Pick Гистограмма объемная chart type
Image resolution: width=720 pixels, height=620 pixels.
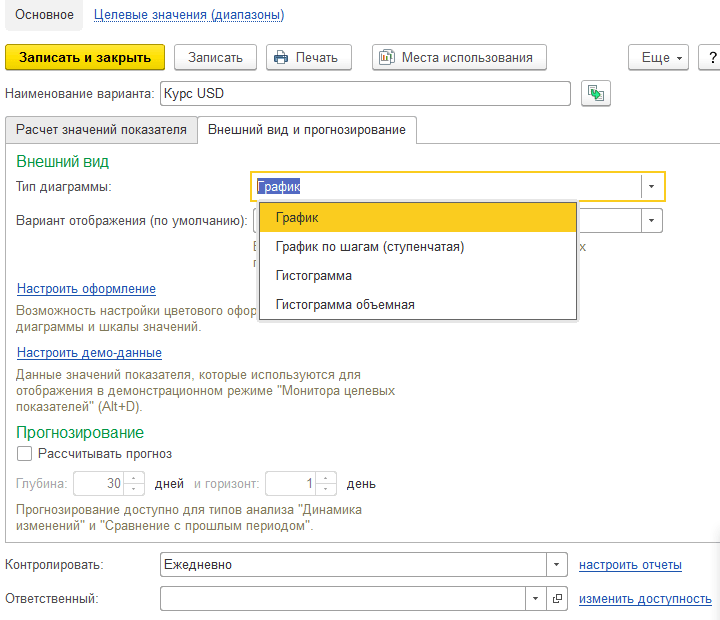(345, 304)
